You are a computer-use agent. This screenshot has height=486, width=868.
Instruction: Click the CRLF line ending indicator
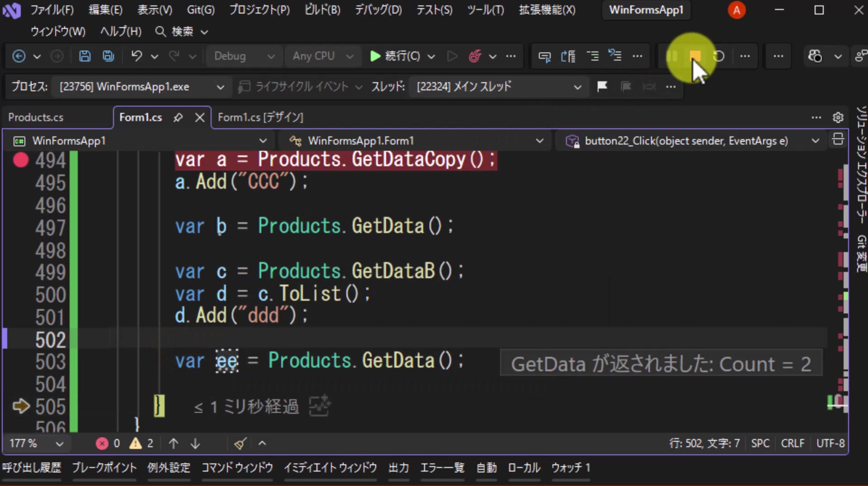click(793, 444)
